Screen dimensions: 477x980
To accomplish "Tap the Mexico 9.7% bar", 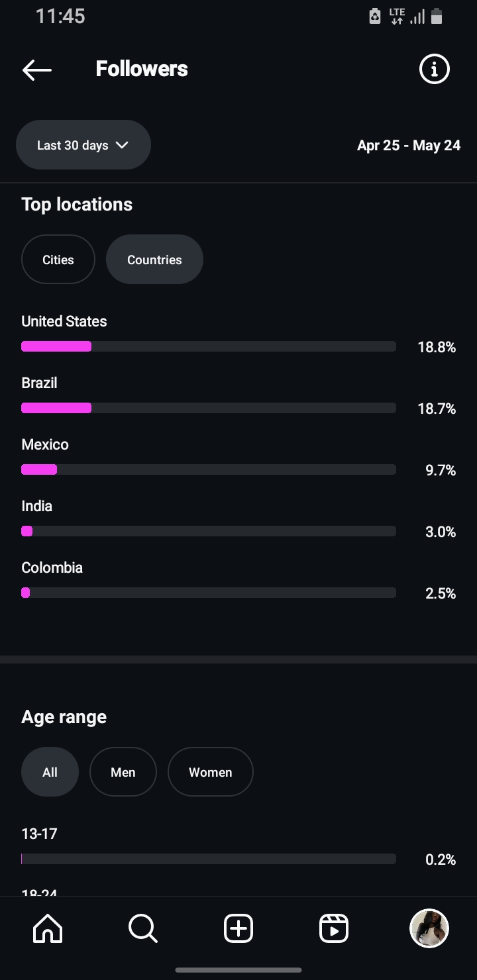I will click(x=209, y=469).
